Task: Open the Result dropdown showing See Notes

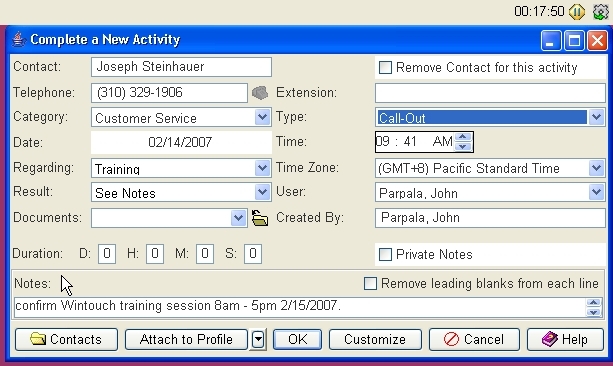Action: pyautogui.click(x=262, y=192)
